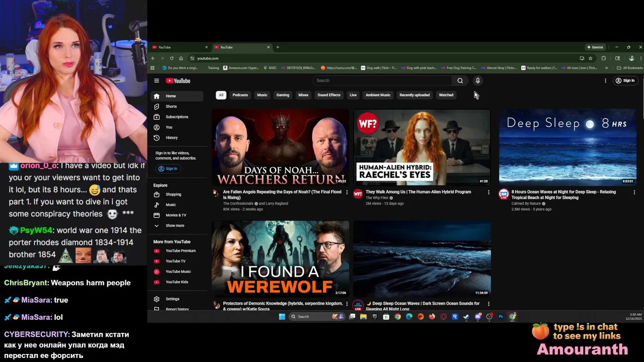The image size is (644, 362).
Task: Show more bookmarks overflow chevron
Action: [606, 68]
